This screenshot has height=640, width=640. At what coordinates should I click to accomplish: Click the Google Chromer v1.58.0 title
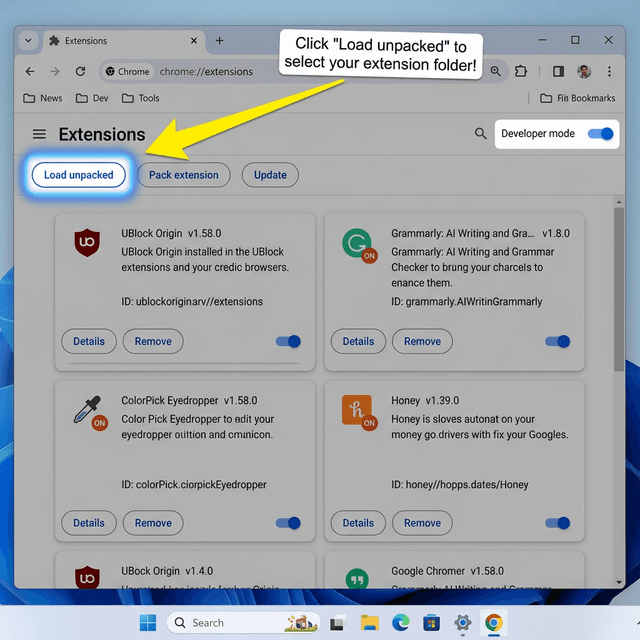447,571
